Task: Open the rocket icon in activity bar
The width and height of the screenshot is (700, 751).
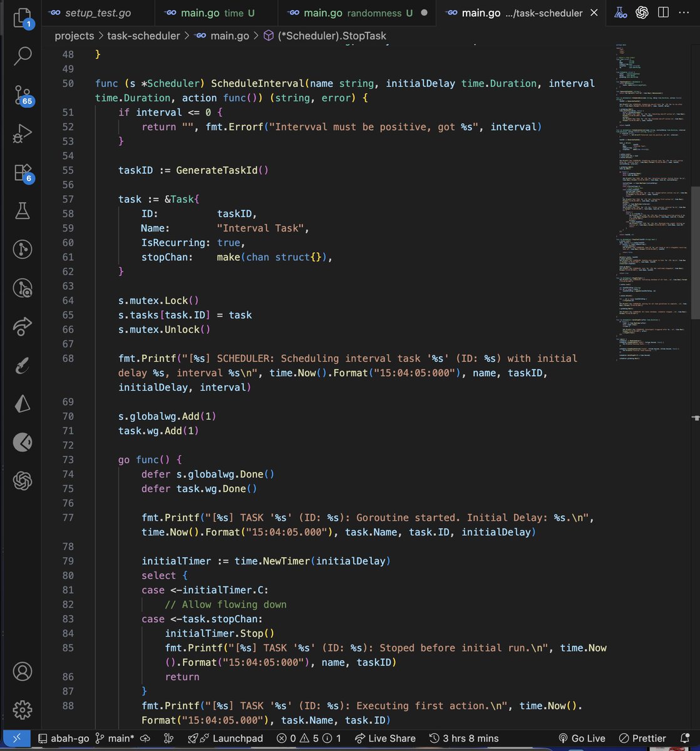Action: [x=23, y=365]
